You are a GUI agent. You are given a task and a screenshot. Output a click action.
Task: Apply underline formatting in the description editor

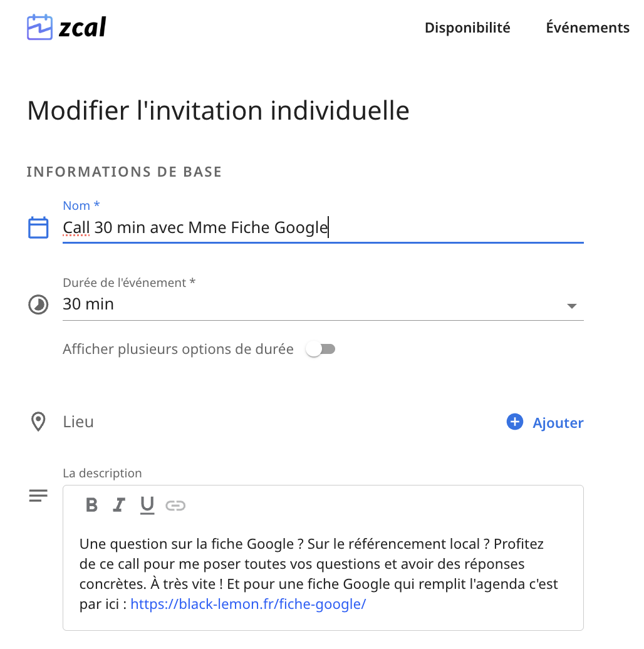[x=147, y=505]
